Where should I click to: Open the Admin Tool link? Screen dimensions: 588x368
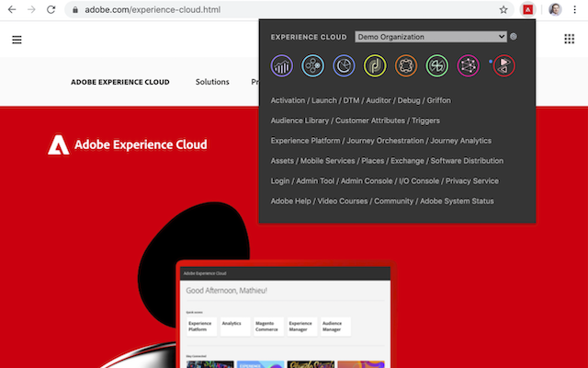point(315,181)
